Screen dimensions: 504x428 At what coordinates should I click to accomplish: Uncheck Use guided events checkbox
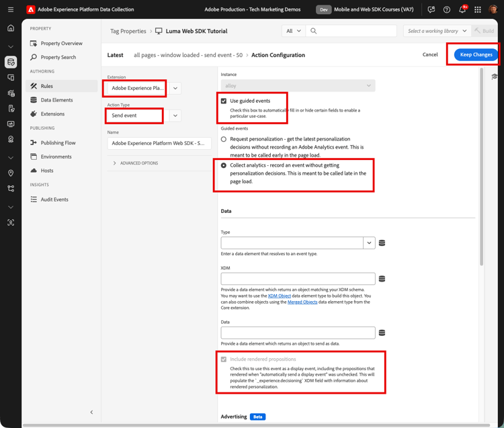click(x=224, y=101)
